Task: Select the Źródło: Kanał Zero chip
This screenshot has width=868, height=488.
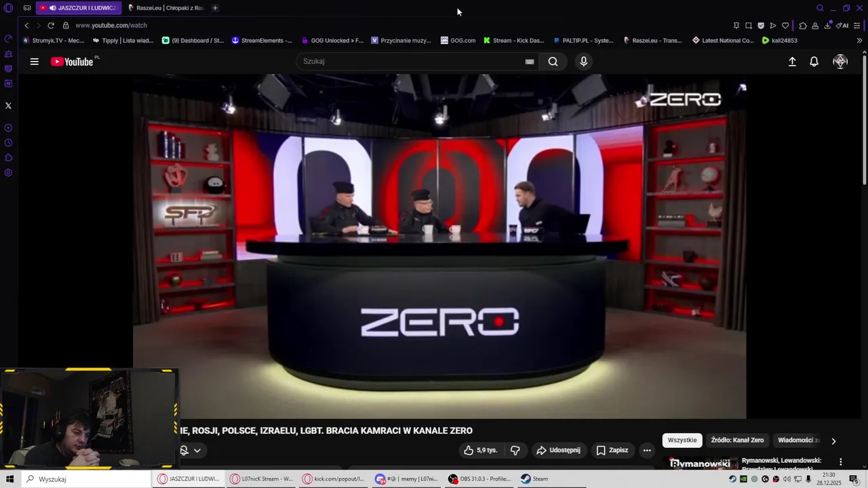Action: click(737, 440)
